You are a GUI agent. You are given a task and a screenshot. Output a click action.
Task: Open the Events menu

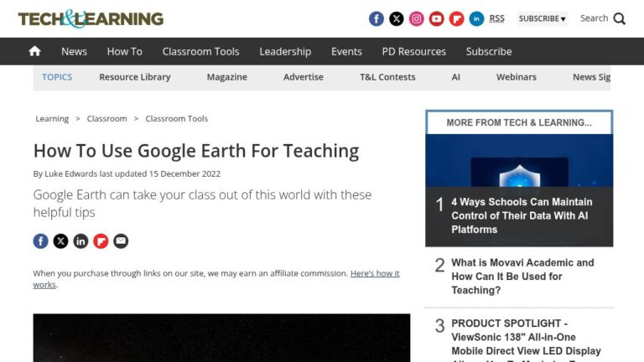tap(346, 51)
